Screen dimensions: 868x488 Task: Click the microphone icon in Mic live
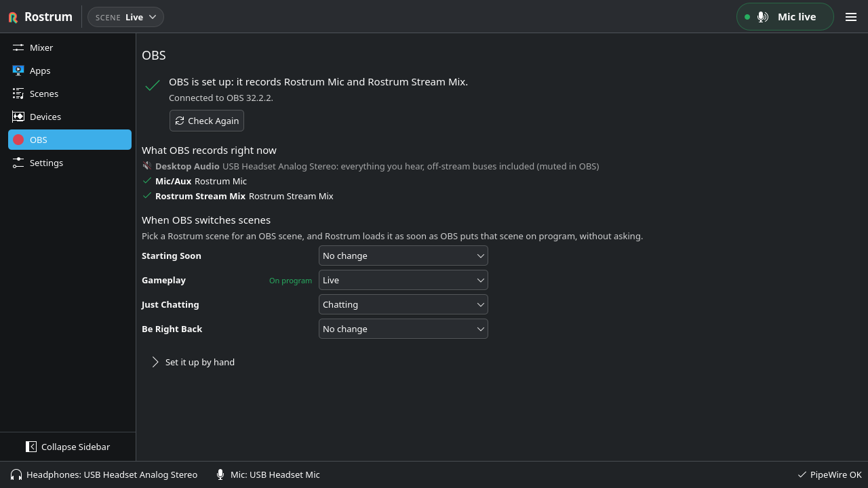coord(763,17)
